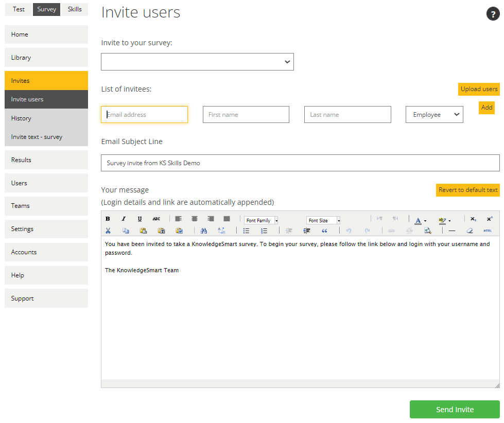Open Teams in the sidebar
Image resolution: width=504 pixels, height=423 pixels.
click(x=46, y=206)
